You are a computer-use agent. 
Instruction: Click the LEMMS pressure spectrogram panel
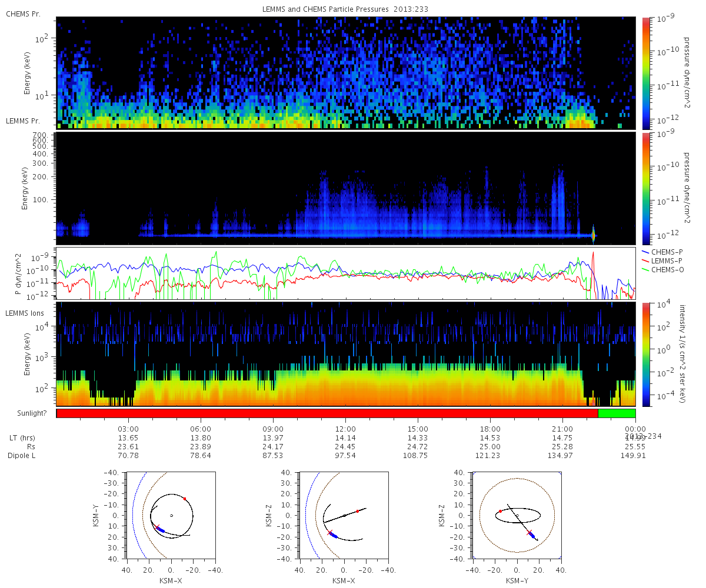(x=345, y=188)
